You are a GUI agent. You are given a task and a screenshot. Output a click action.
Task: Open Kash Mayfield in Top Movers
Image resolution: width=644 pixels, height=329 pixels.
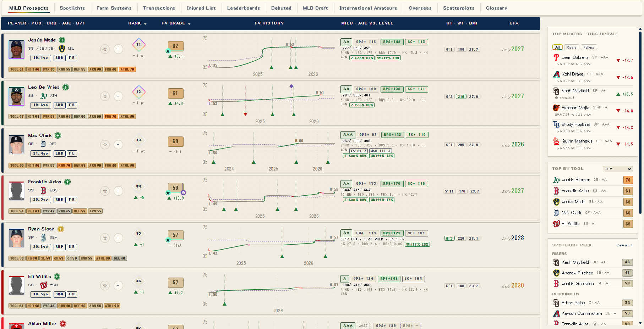(575, 91)
